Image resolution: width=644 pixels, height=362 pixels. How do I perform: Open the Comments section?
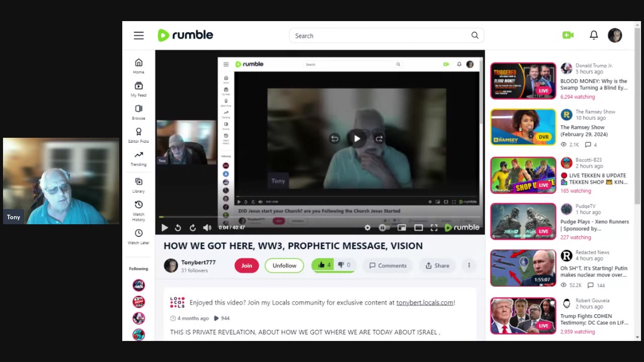click(x=388, y=265)
